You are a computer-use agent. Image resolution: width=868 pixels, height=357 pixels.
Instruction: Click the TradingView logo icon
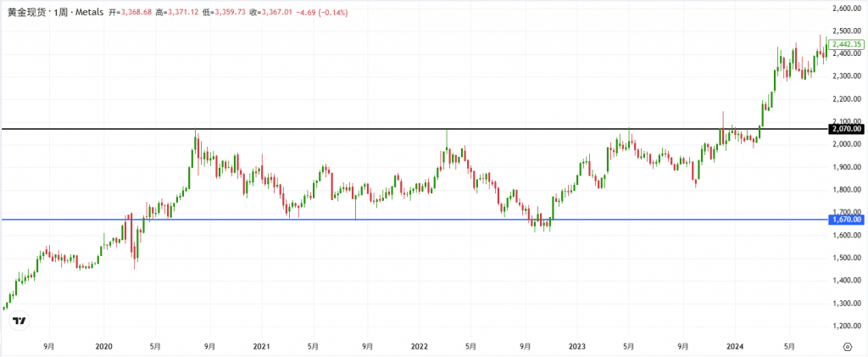pos(19,321)
